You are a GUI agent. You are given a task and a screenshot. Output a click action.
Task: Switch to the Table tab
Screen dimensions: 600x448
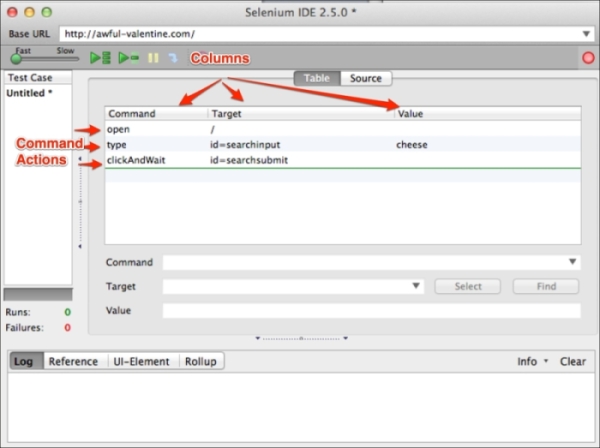(x=317, y=78)
